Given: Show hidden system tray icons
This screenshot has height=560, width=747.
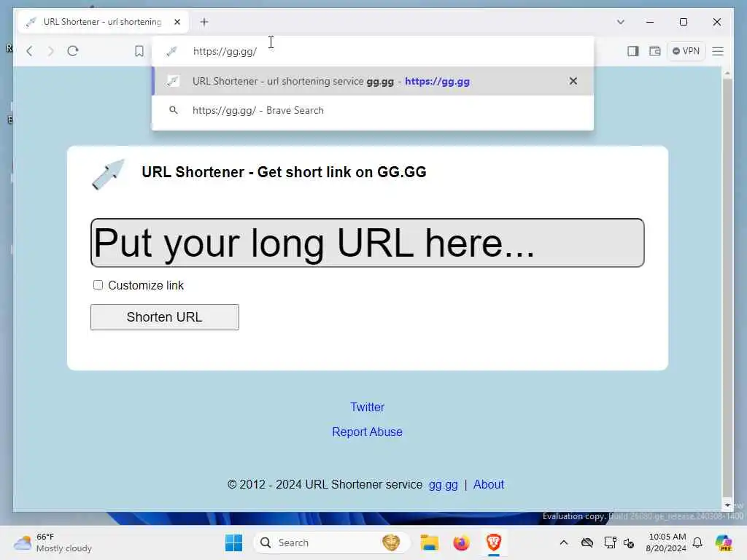Looking at the screenshot, I should (564, 542).
